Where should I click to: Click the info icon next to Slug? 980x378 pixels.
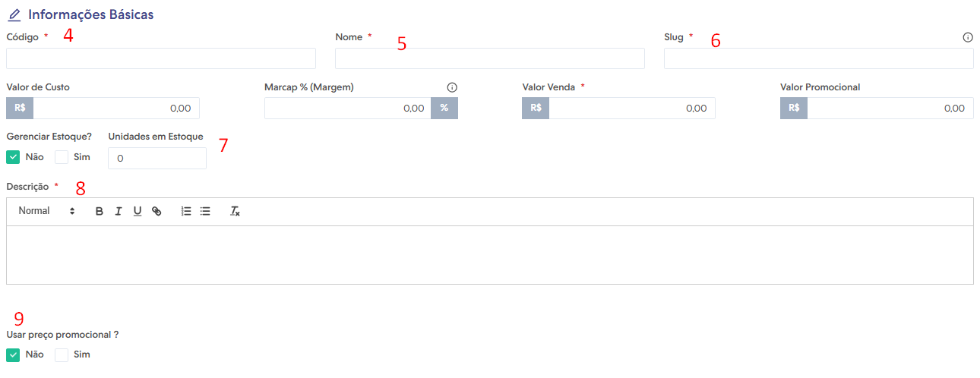pyautogui.click(x=968, y=36)
